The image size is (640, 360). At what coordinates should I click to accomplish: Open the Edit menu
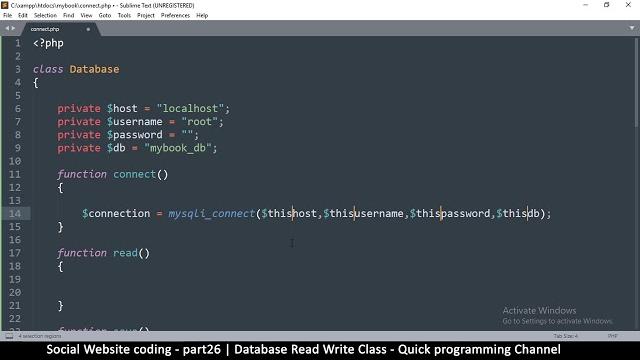pyautogui.click(x=23, y=16)
